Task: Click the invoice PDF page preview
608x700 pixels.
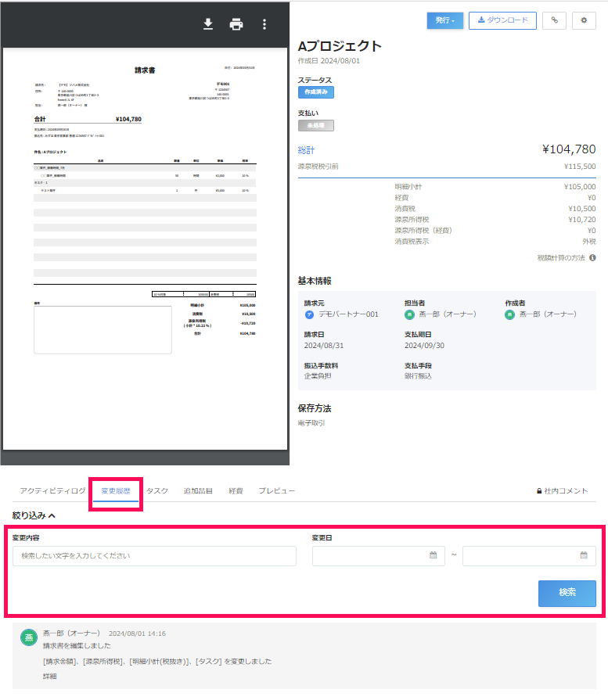Action: pyautogui.click(x=146, y=249)
